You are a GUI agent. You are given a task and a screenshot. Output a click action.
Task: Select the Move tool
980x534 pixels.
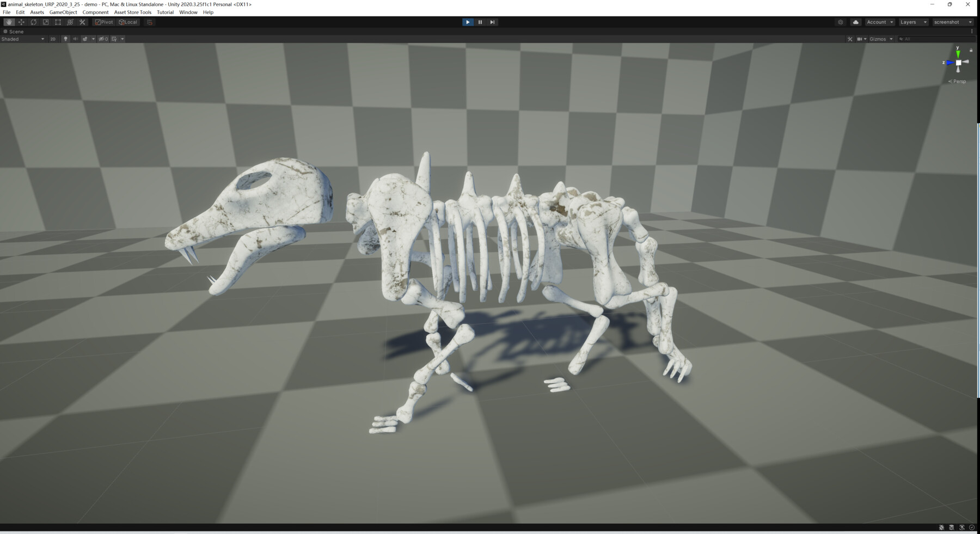21,22
